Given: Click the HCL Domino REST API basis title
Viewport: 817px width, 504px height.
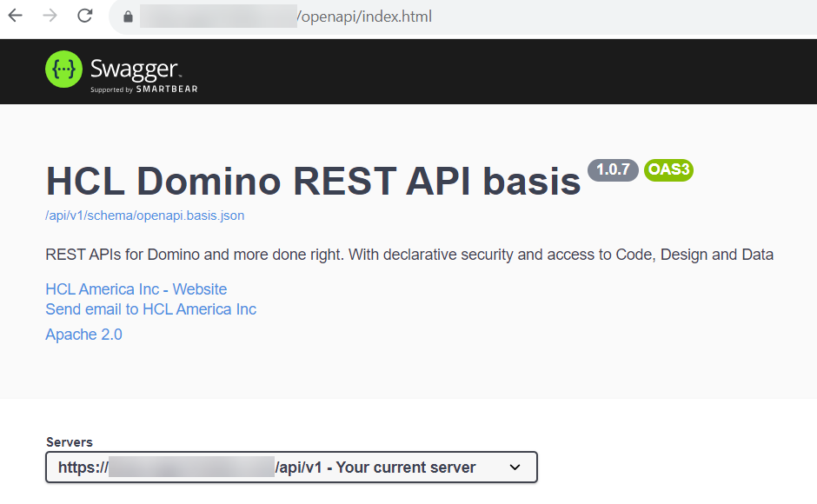Looking at the screenshot, I should tap(313, 182).
